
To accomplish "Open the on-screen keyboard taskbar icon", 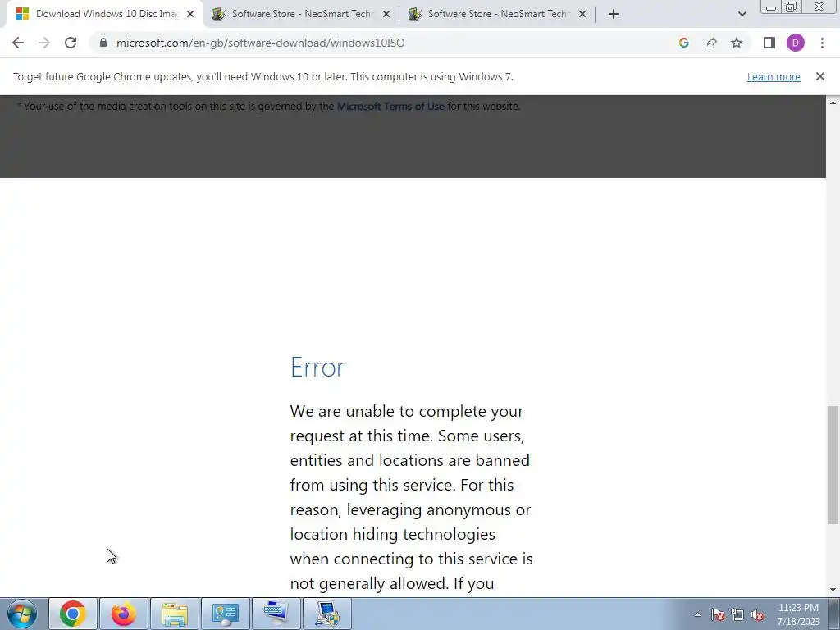I will [x=276, y=614].
